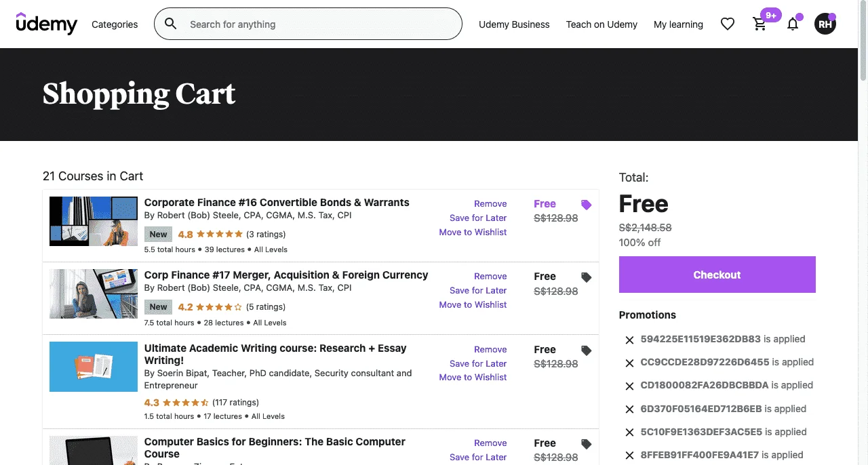
Task: Click the 4.8 star rating of Corporate Finance #16
Action: point(210,235)
